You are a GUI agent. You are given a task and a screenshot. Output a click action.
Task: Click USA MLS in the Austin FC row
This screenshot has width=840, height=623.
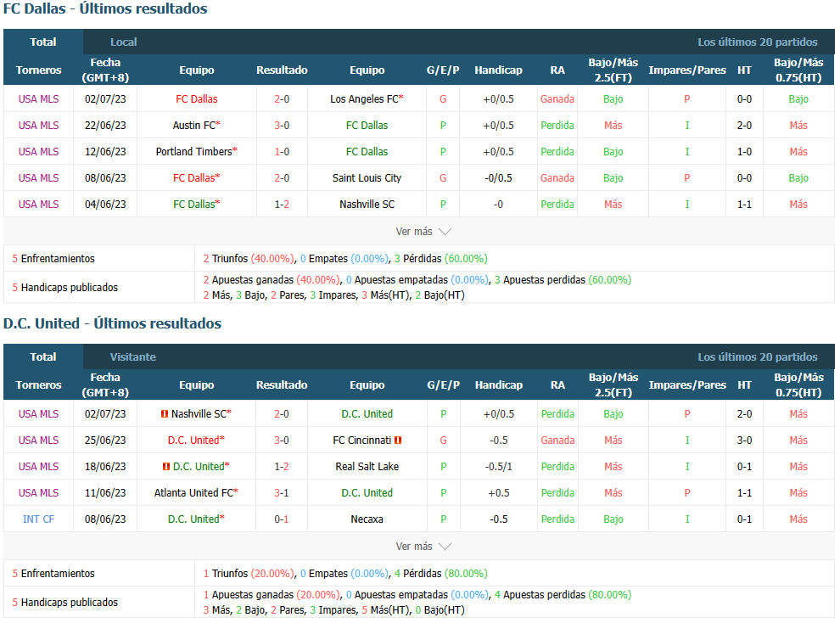click(38, 126)
